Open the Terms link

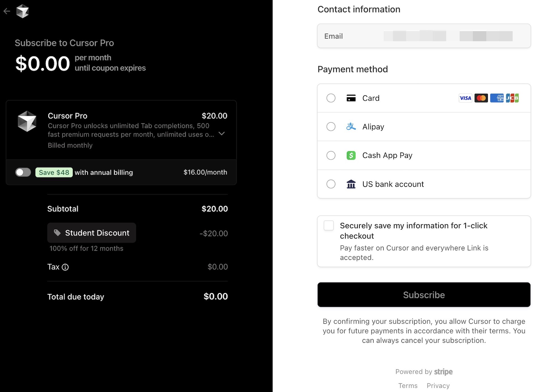tap(408, 386)
